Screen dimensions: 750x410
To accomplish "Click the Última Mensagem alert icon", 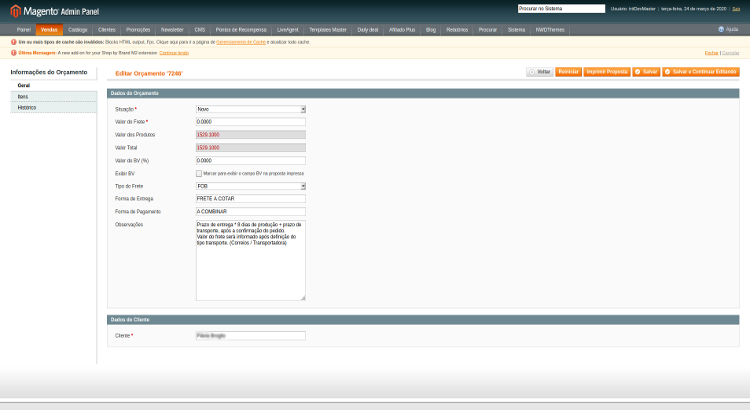I will coord(13,53).
